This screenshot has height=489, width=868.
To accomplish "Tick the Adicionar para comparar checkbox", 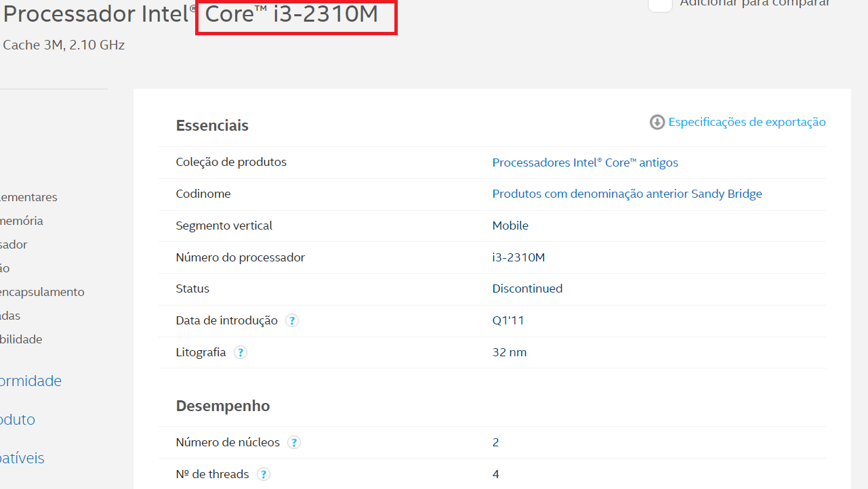I will (660, 4).
